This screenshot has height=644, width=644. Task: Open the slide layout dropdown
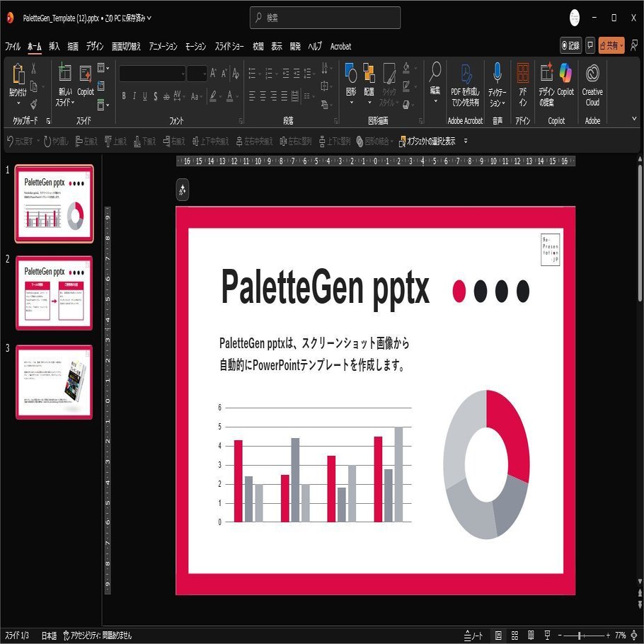point(103,68)
